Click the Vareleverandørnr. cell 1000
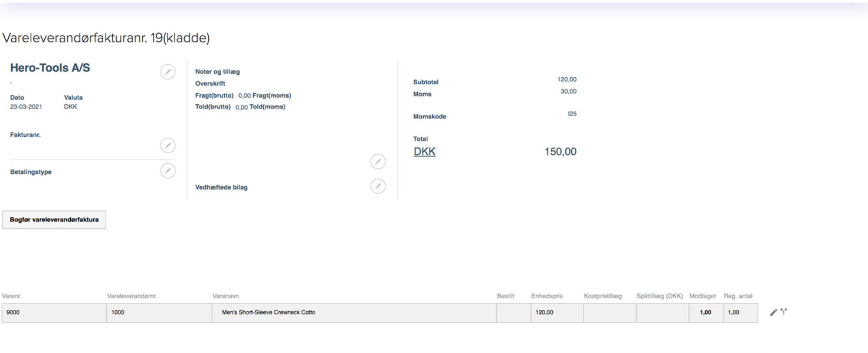 [159, 313]
